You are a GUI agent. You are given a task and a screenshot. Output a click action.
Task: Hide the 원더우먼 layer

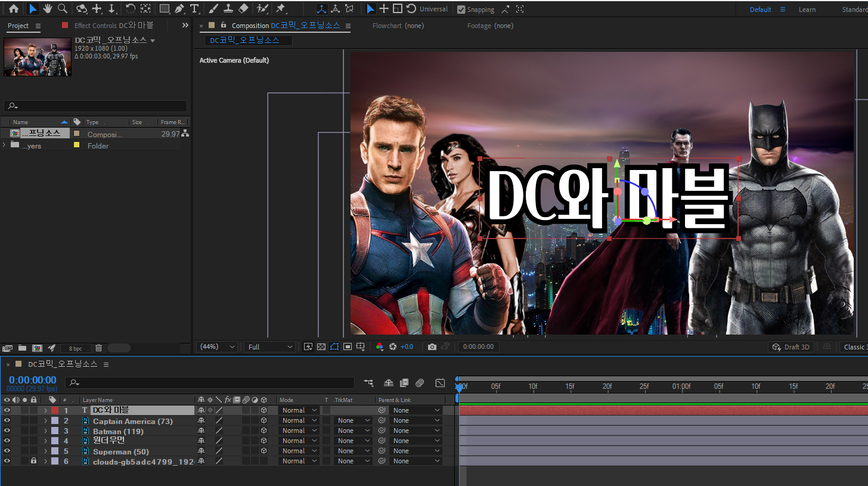tap(7, 441)
